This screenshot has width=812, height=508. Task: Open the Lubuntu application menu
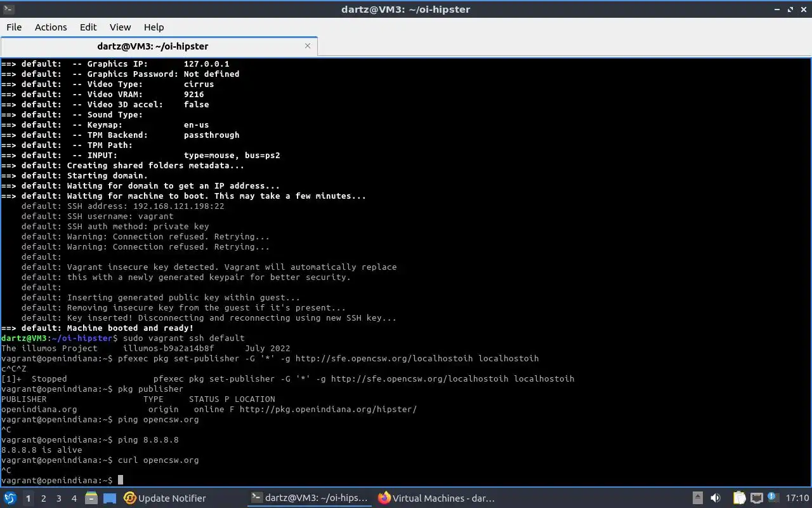click(x=10, y=498)
